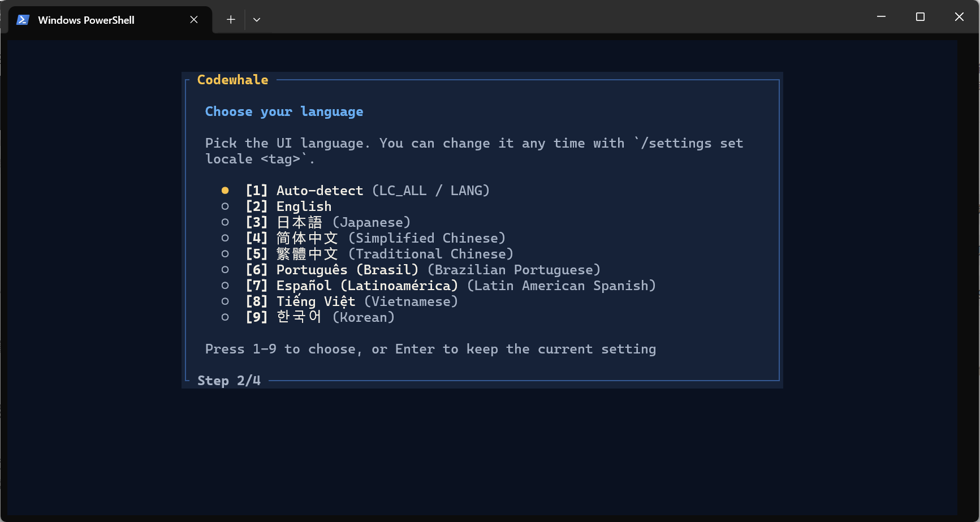980x522 pixels.
Task: Click the Codewhale title text
Action: [x=233, y=80]
